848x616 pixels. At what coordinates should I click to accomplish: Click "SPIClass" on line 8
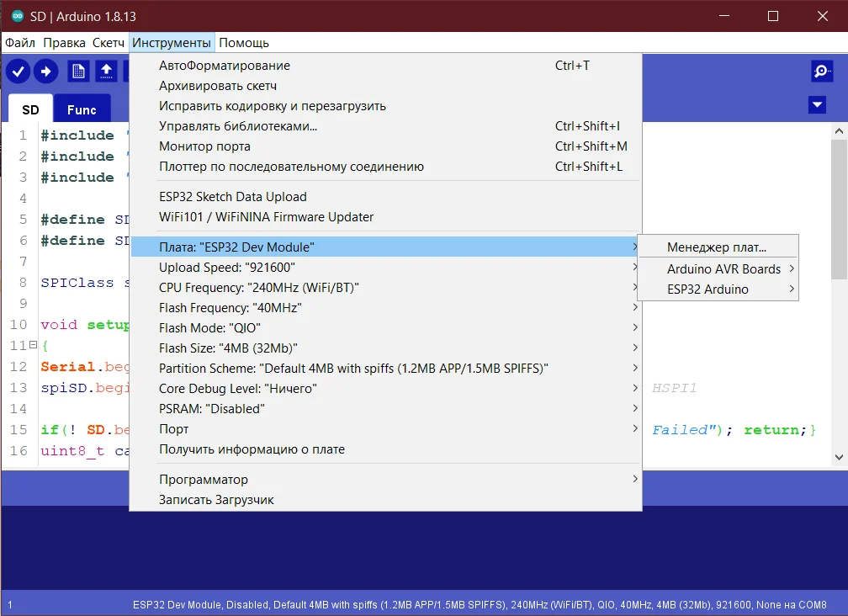[x=77, y=283]
